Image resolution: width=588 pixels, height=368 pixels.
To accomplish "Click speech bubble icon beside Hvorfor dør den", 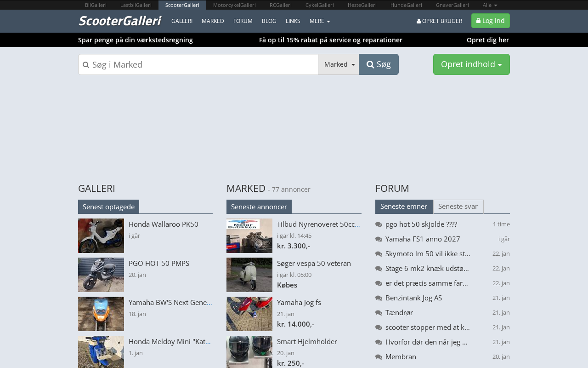I will pos(379,342).
